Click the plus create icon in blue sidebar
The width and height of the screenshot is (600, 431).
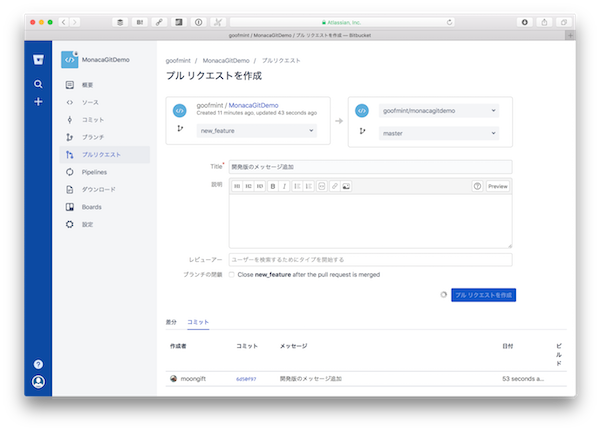pos(38,101)
